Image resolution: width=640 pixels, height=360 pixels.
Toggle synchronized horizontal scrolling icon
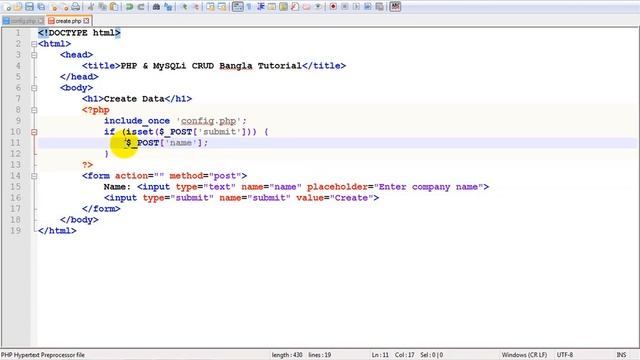click(x=222, y=7)
